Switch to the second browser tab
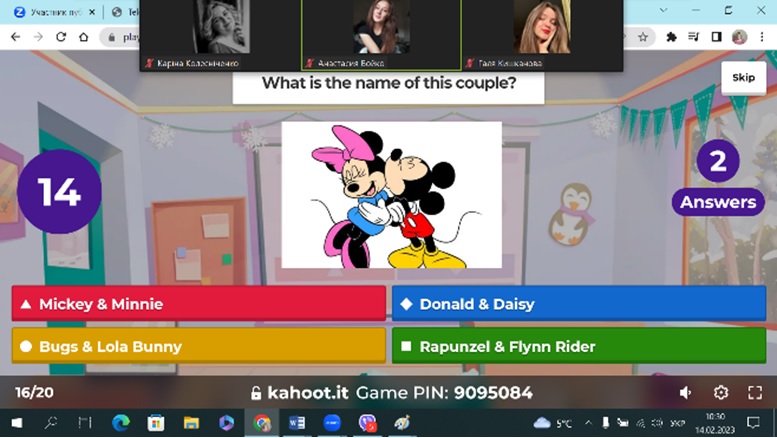Image resolution: width=777 pixels, height=438 pixels. pos(124,12)
